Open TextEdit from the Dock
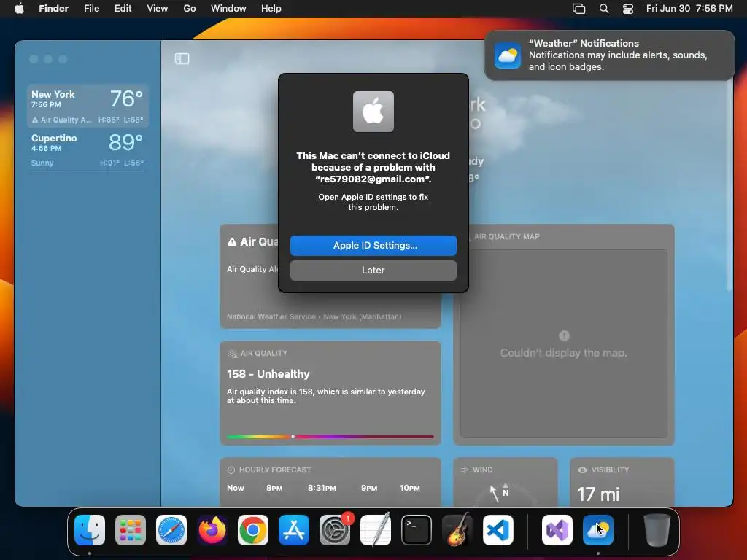The image size is (747, 560). (376, 530)
